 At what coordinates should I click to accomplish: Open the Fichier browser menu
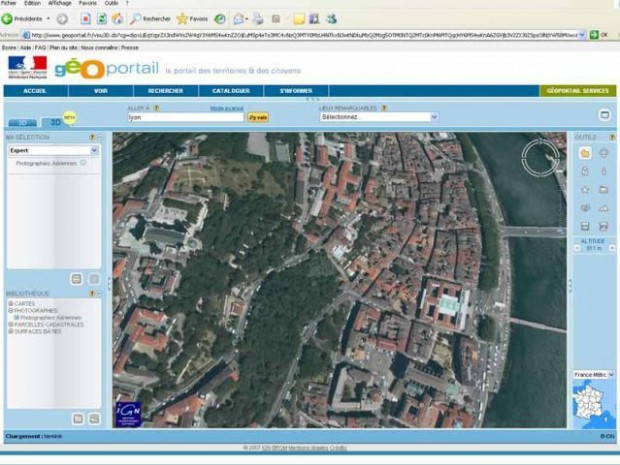[x=8, y=3]
